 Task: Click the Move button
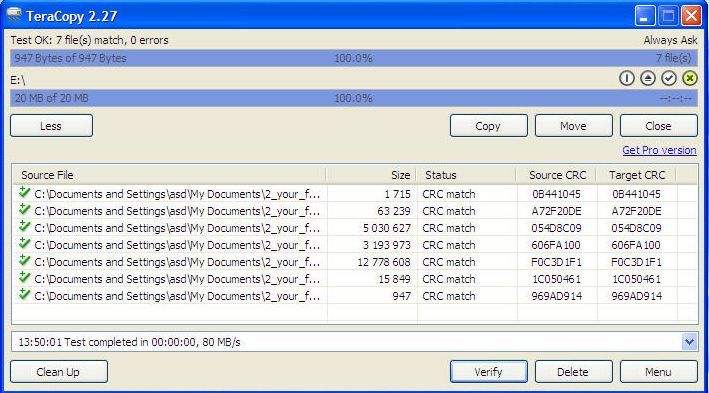tap(573, 126)
